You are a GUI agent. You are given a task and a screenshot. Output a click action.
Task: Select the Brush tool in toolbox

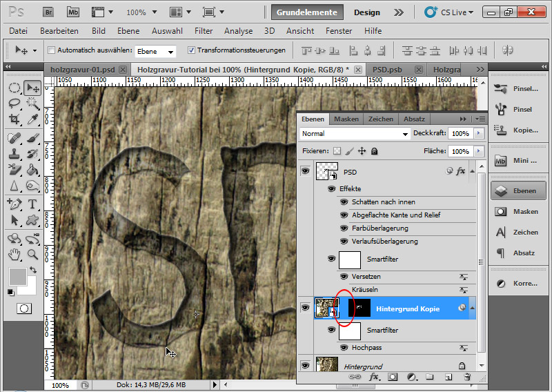(x=32, y=138)
